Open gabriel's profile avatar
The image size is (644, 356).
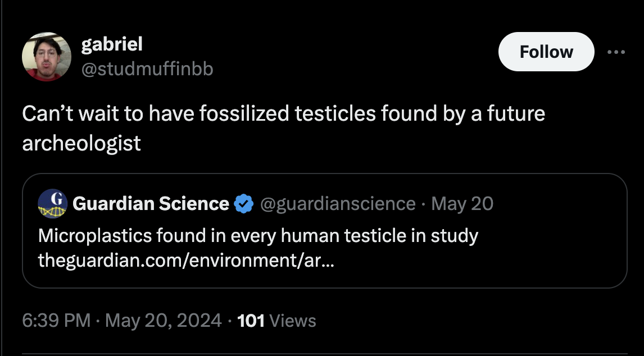click(x=47, y=56)
